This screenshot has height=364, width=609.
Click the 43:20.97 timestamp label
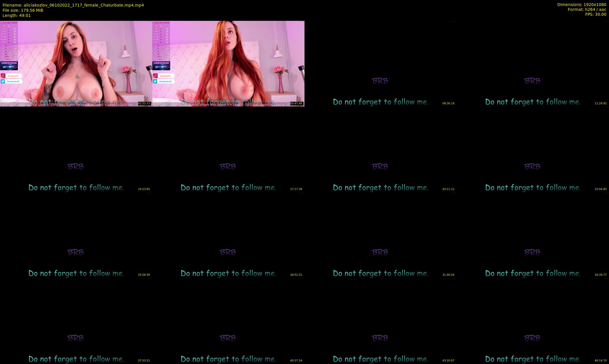(x=448, y=361)
